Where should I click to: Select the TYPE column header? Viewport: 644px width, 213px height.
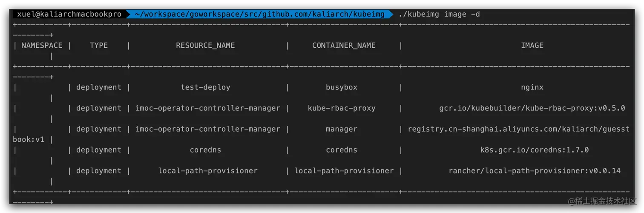point(99,45)
